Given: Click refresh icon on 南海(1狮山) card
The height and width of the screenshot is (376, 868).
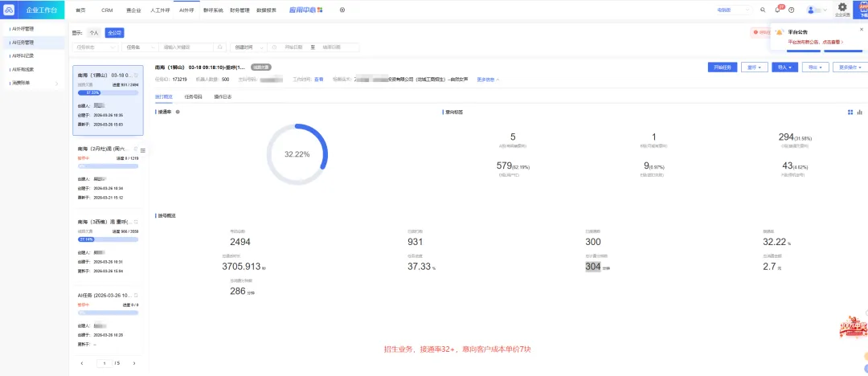Looking at the screenshot, I should click(x=136, y=75).
